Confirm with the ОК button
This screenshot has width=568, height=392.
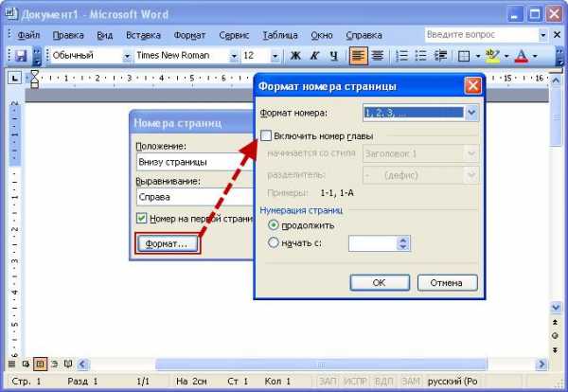380,282
